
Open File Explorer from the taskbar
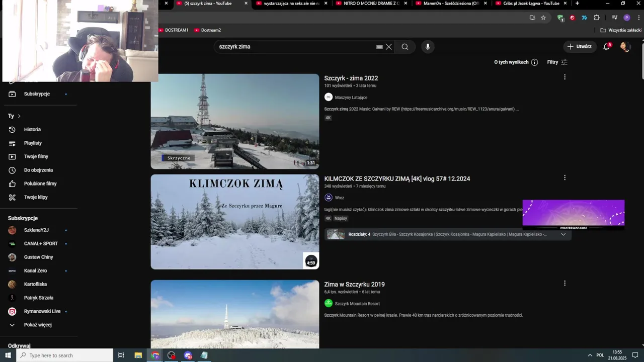138,355
